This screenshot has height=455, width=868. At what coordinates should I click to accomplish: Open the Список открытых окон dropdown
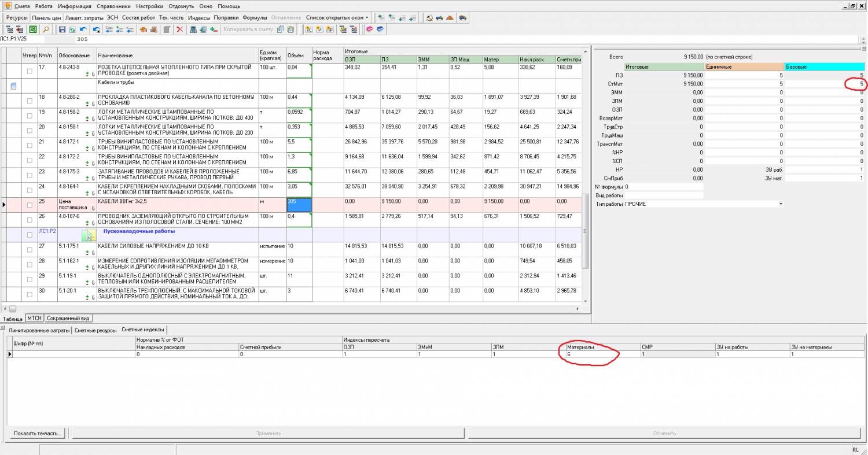pos(337,18)
